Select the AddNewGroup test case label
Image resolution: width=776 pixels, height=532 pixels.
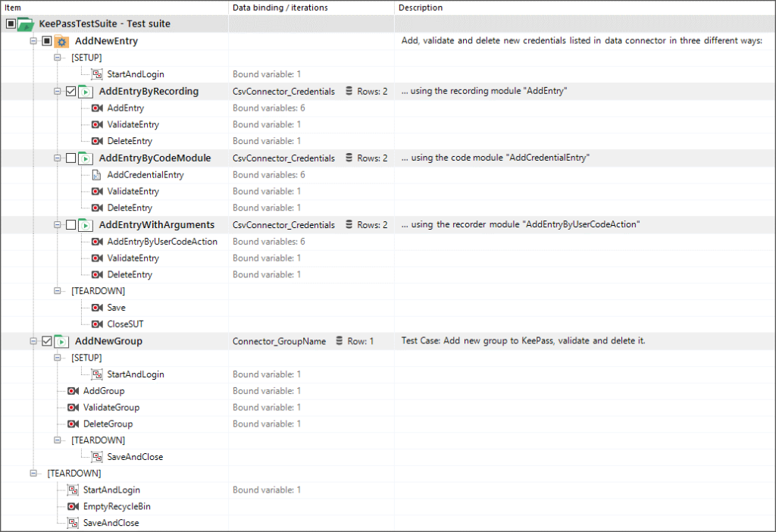[108, 341]
